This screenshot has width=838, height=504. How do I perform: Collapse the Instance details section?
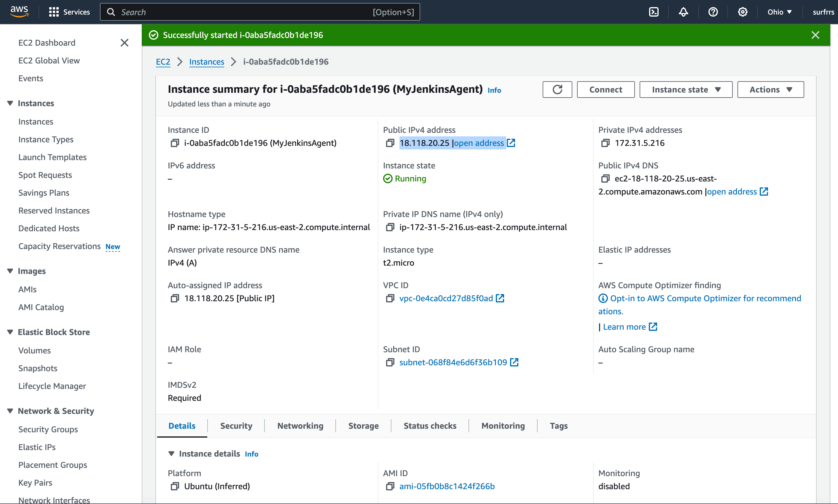pyautogui.click(x=171, y=454)
